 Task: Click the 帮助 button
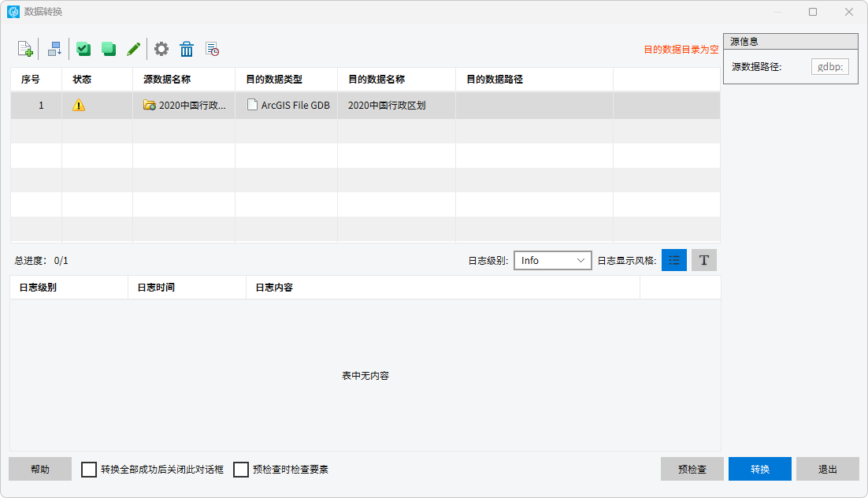click(40, 469)
